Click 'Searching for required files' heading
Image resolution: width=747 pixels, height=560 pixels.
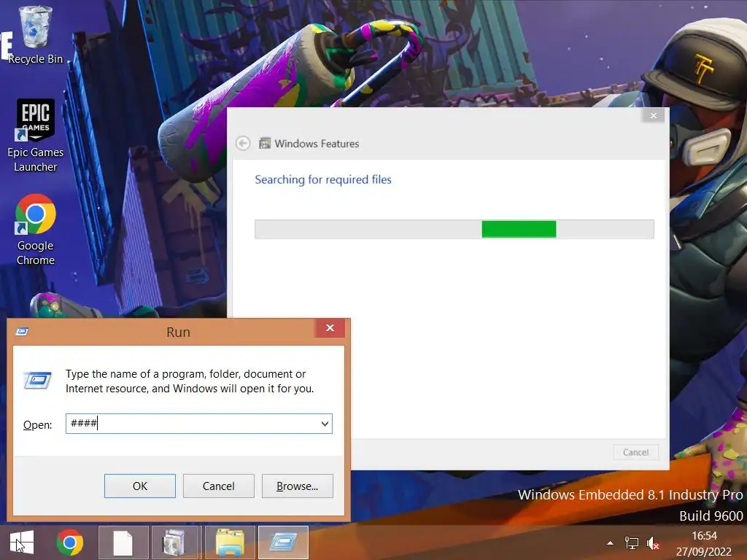[x=323, y=179]
